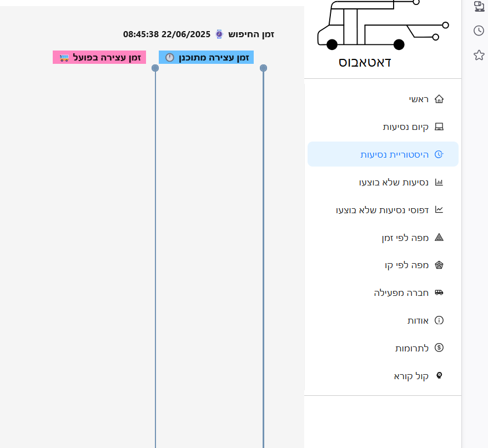Click the pentagon icon beside מפה לפי קו
Screen dimensions: 488x448
439,265
